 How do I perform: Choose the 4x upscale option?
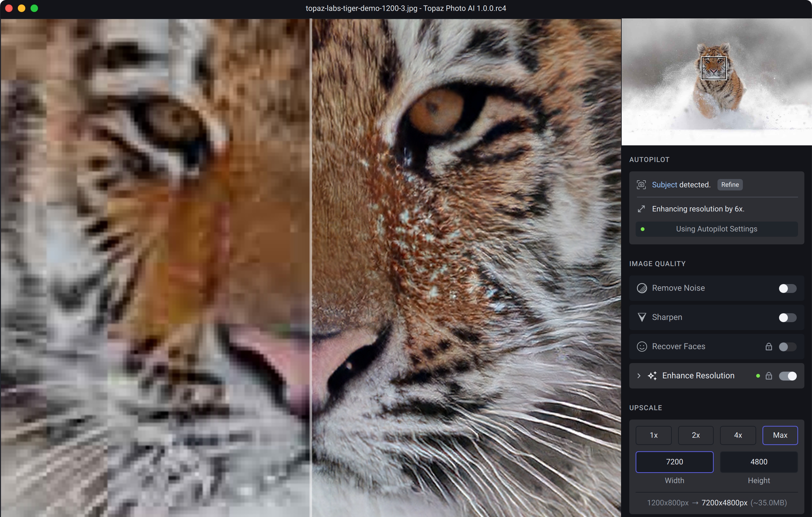(737, 435)
